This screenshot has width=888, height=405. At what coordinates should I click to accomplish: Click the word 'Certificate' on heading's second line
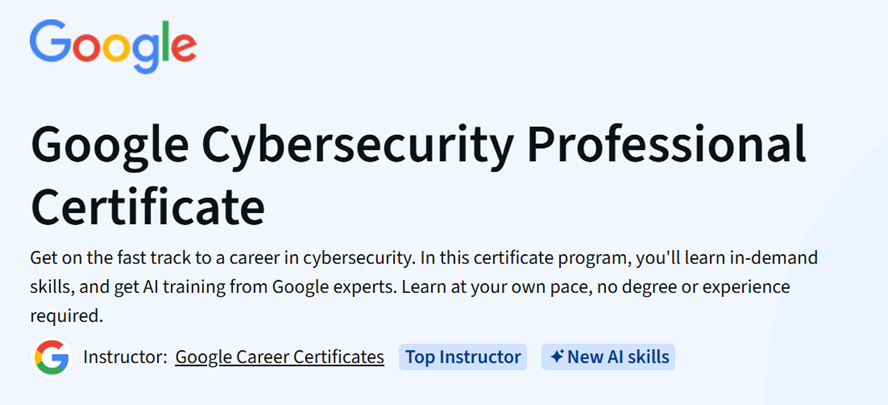[x=148, y=205]
